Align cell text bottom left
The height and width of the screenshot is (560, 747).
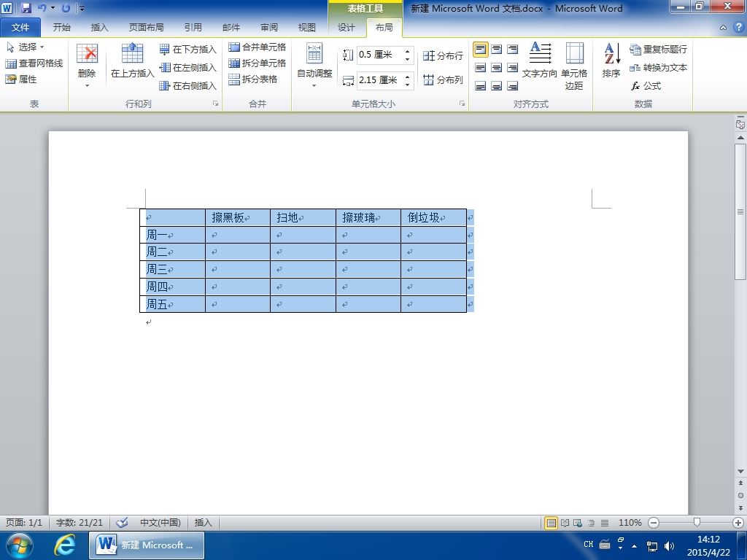click(480, 86)
